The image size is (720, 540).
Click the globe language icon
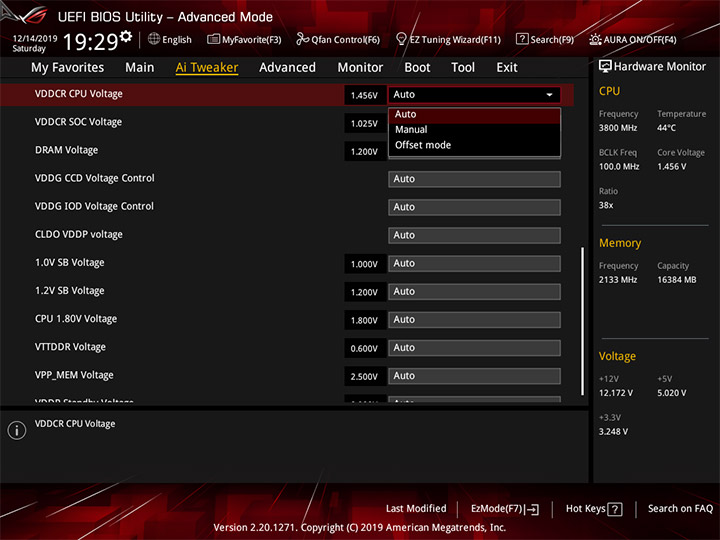tap(154, 39)
